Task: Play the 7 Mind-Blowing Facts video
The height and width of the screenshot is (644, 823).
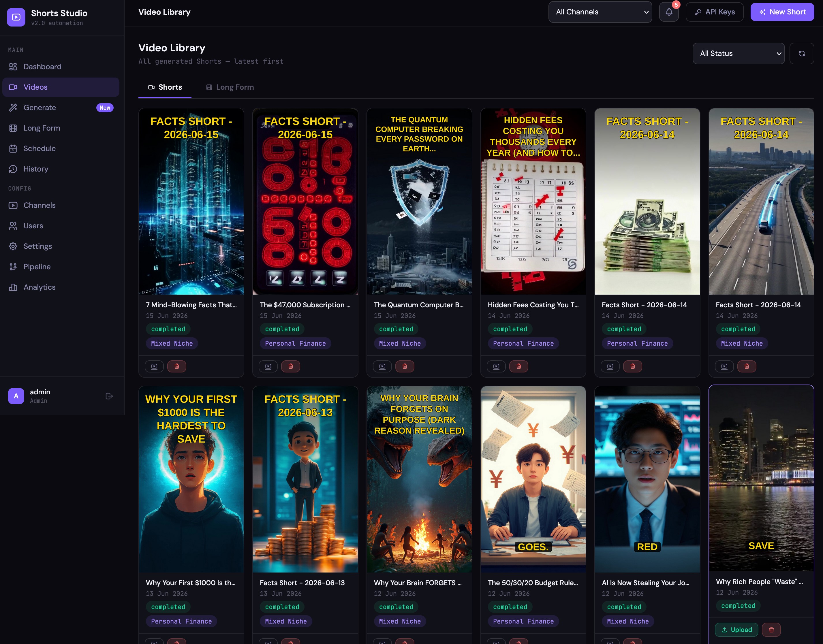Action: 154,366
